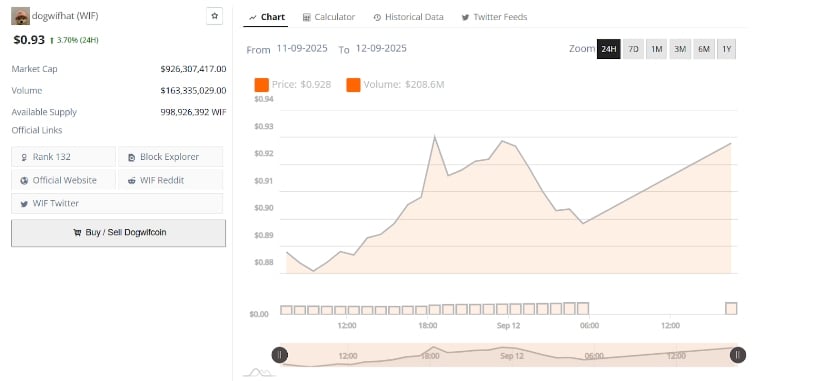Open the Twitter Feeds tab

click(x=495, y=17)
